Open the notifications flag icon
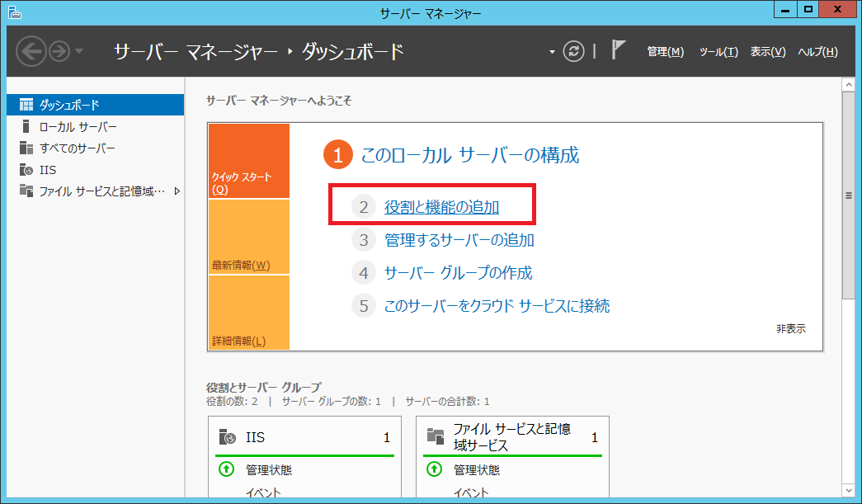The image size is (862, 504). [619, 50]
